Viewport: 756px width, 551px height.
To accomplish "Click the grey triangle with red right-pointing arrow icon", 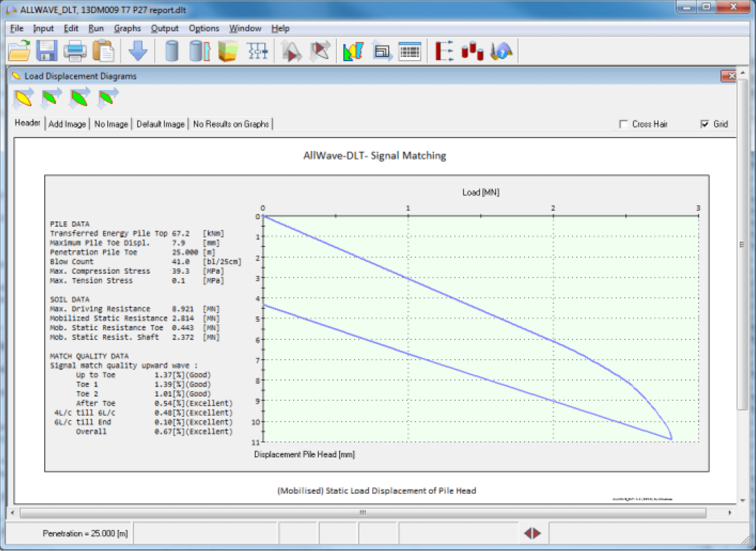I will pyautogui.click(x=291, y=51).
